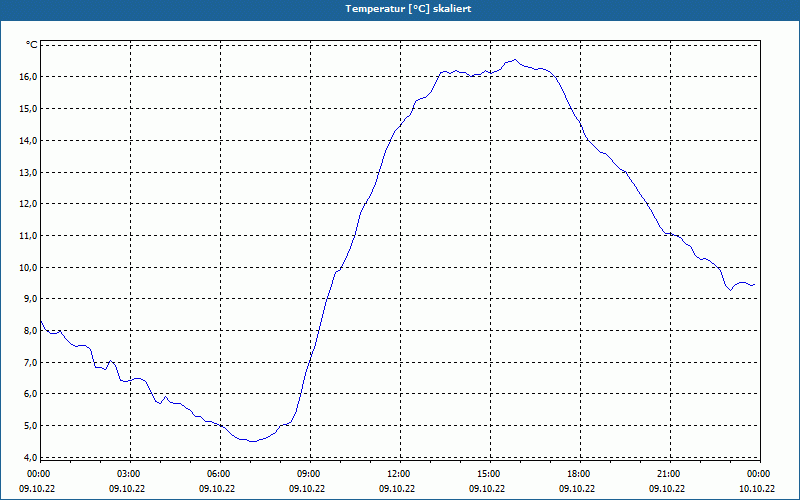Select the '5,0' y-axis label
This screenshot has width=800, height=500.
(x=31, y=425)
